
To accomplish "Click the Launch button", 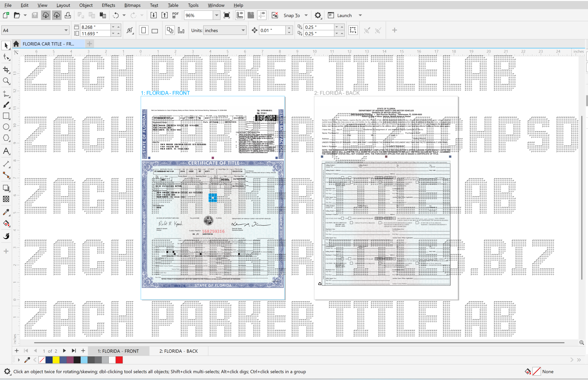I will point(345,15).
